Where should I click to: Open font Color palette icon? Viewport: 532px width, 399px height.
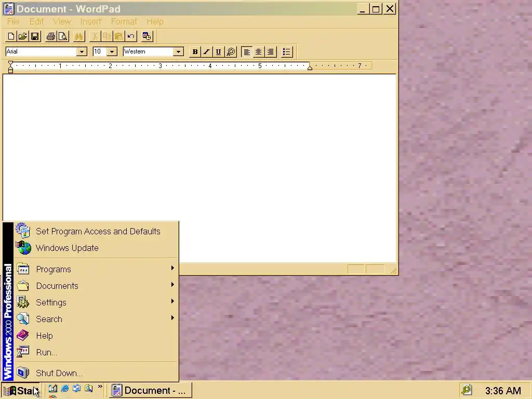pyautogui.click(x=231, y=51)
